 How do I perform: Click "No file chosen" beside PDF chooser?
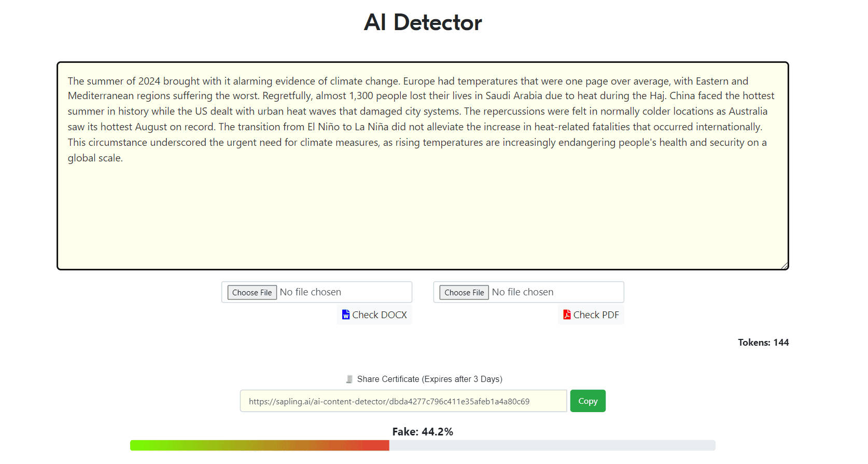pos(522,292)
